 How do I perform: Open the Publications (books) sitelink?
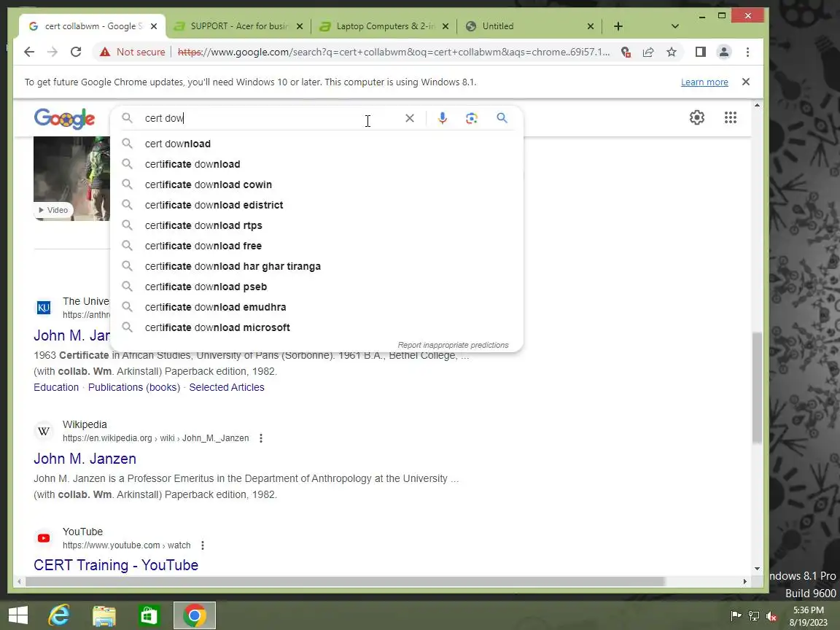point(134,387)
